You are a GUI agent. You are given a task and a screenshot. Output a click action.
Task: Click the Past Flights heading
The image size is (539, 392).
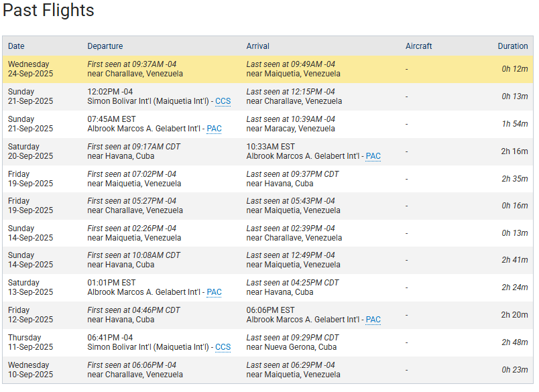tap(48, 11)
